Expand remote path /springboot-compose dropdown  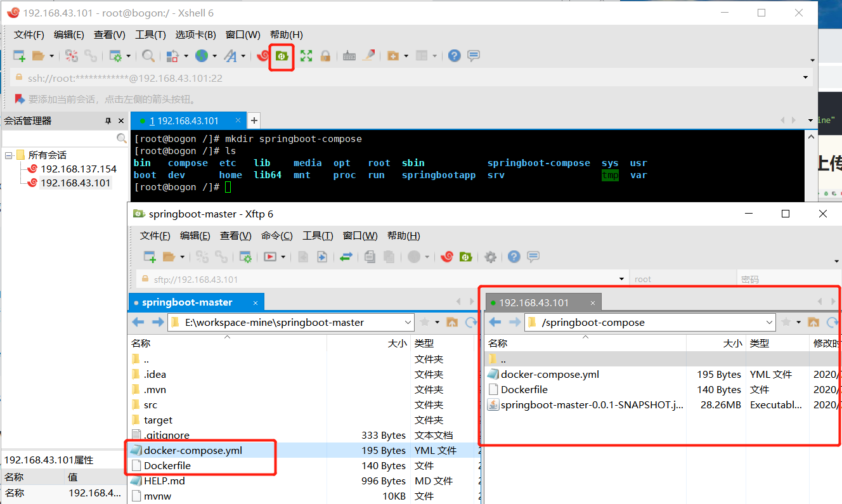(x=770, y=322)
